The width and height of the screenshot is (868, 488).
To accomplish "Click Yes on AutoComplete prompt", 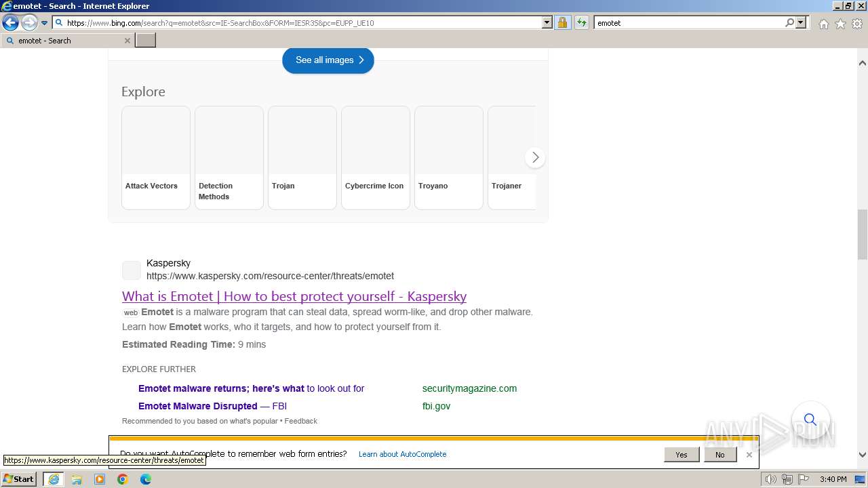I will pos(682,455).
